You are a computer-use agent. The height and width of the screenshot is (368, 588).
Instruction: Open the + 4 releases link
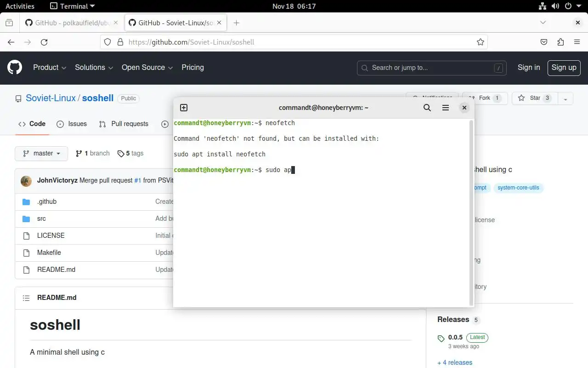(x=455, y=362)
